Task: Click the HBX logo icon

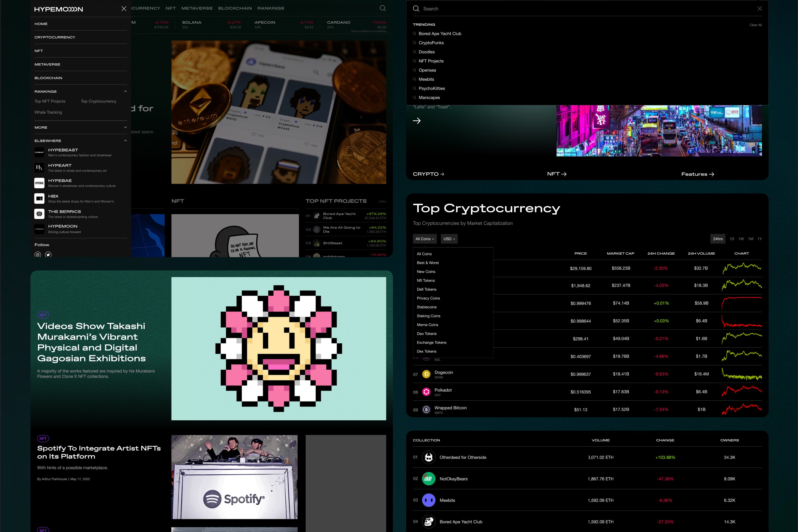Action: 39,198
